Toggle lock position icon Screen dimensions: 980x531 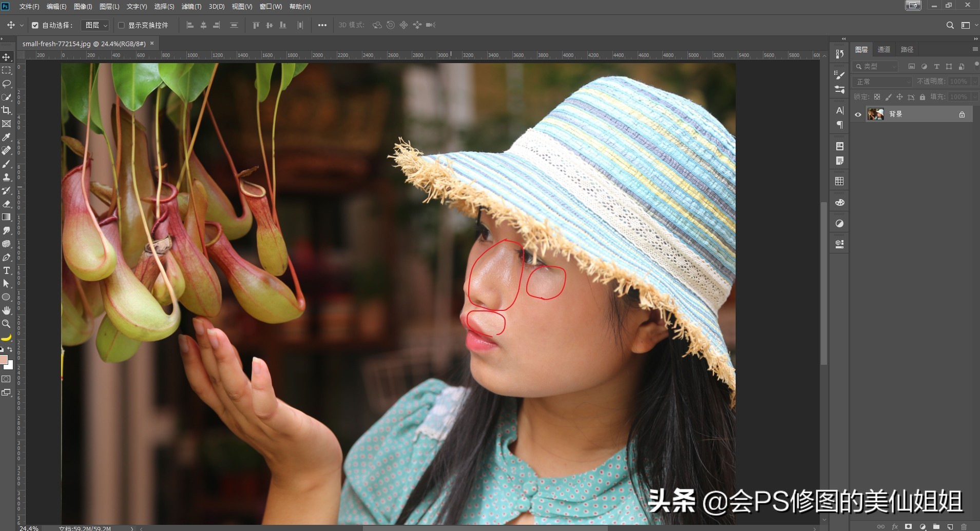pos(899,97)
